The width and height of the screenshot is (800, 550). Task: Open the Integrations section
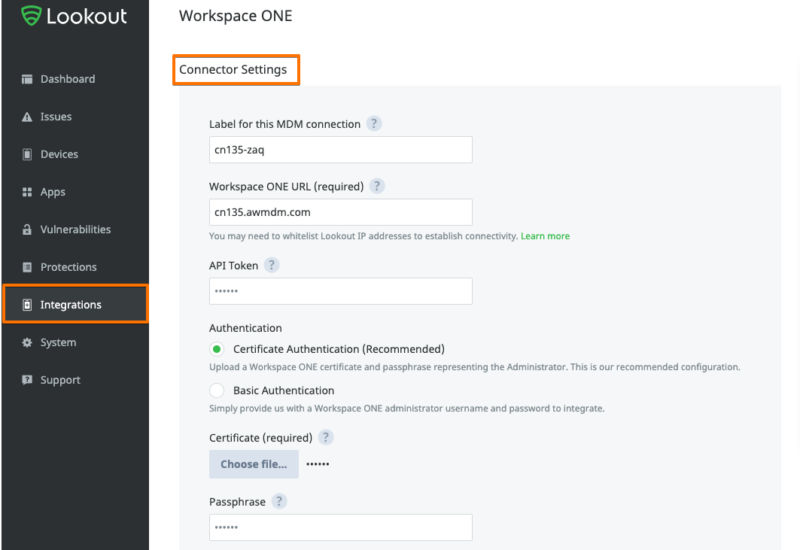click(76, 305)
